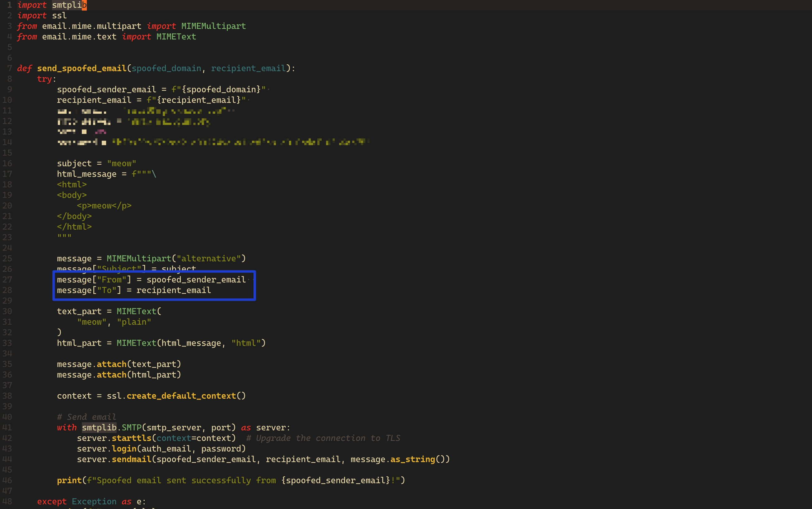The image size is (812, 509).
Task: Click the print Spoofed email sent statement
Action: 231,480
